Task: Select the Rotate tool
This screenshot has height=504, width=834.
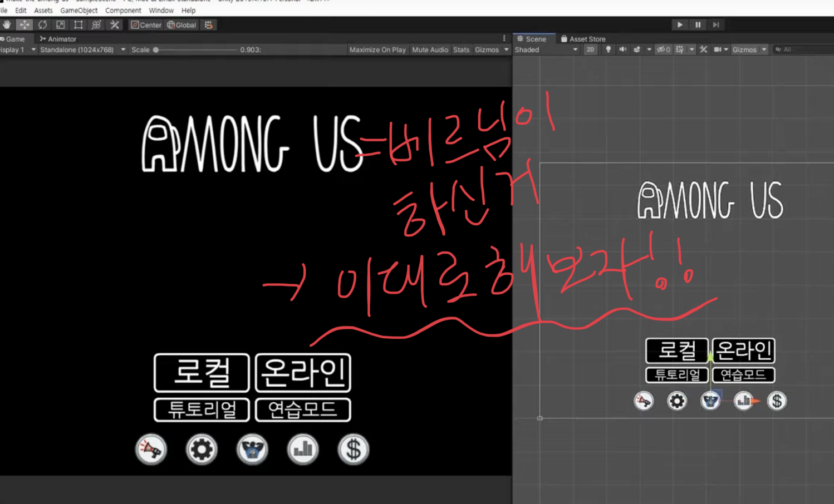Action: click(x=42, y=24)
